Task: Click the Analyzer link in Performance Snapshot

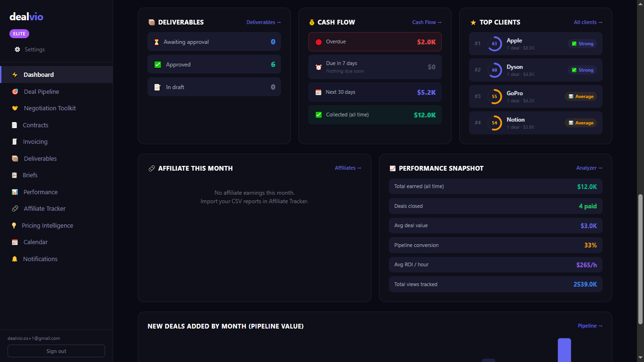Action: click(589, 168)
